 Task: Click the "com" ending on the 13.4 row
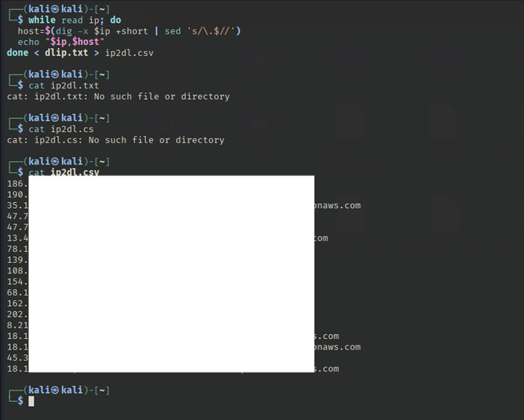tap(321, 238)
